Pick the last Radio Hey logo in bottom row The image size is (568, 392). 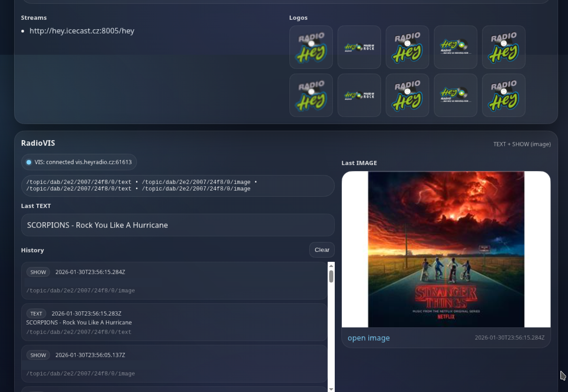coord(503,95)
